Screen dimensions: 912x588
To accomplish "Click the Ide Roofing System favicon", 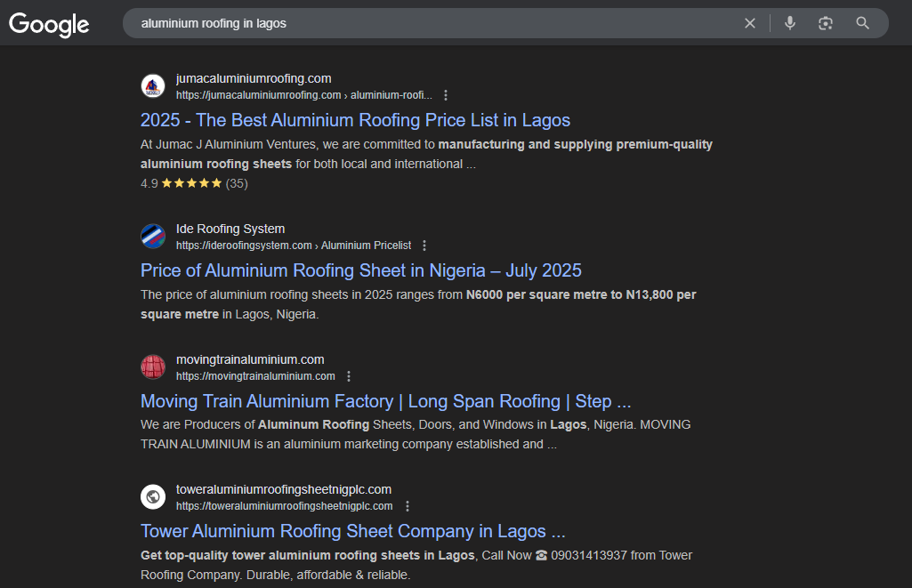I will point(153,237).
